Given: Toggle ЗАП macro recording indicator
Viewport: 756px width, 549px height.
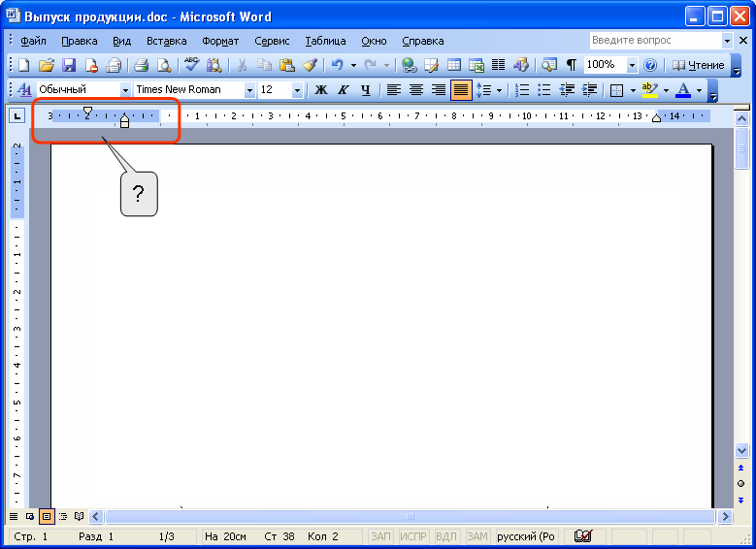Looking at the screenshot, I should (x=380, y=536).
